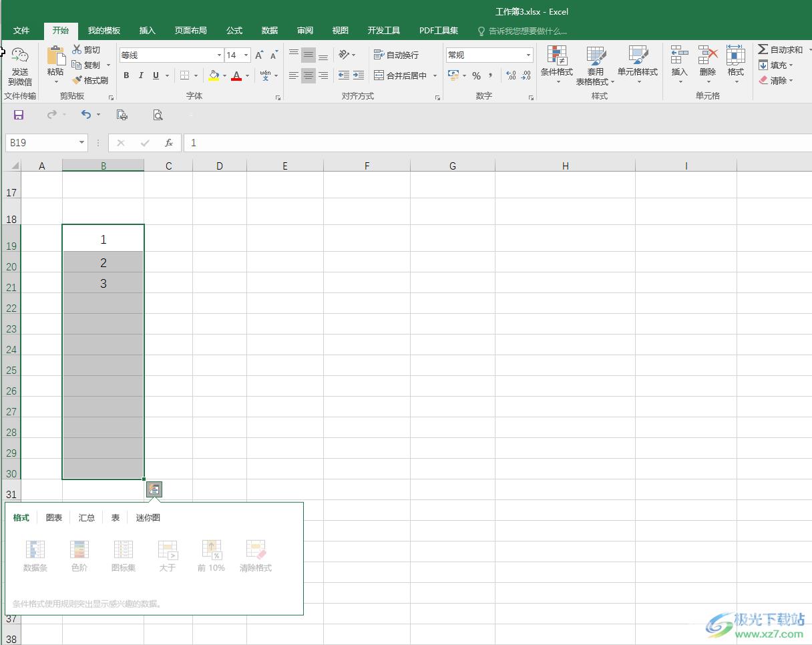This screenshot has height=645, width=812.
Task: Expand the fill color dropdown arrow
Action: click(x=224, y=75)
